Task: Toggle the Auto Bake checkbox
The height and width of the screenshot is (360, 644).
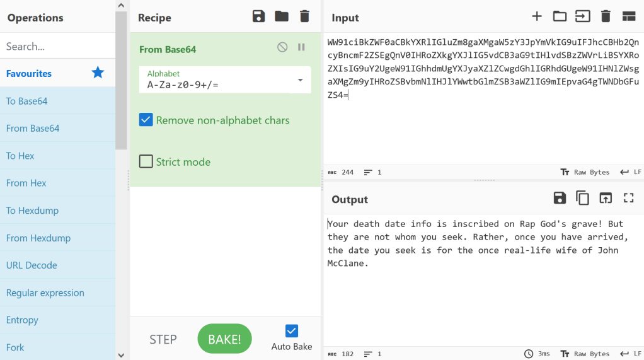Action: pos(292,331)
